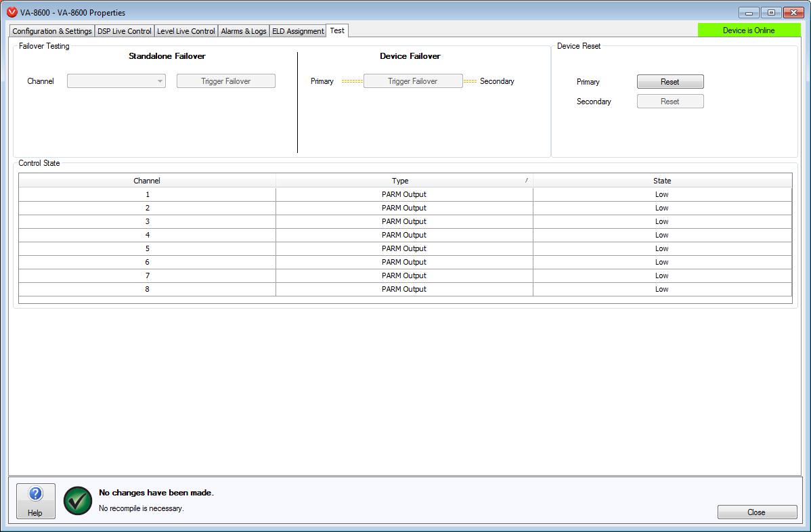Click PARM Output type for channel 8

(404, 289)
